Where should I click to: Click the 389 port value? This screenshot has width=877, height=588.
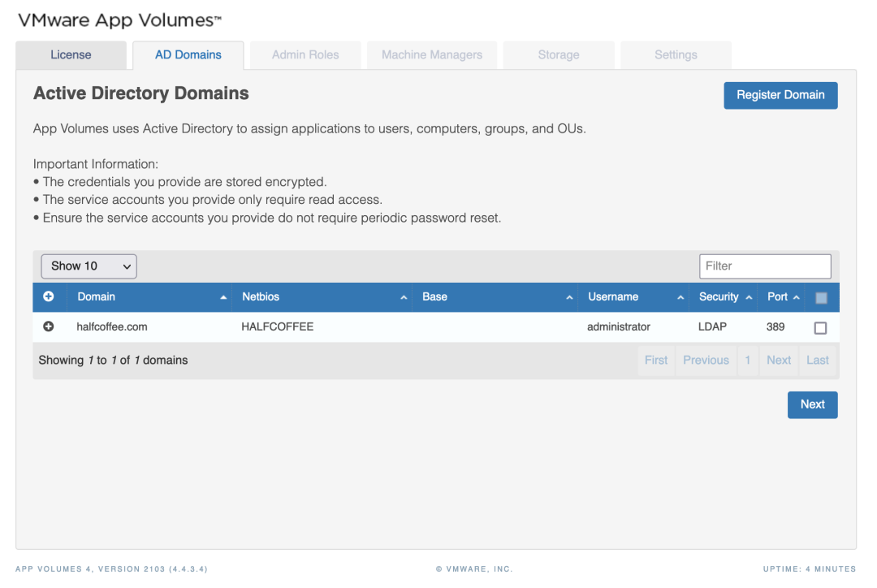point(775,326)
